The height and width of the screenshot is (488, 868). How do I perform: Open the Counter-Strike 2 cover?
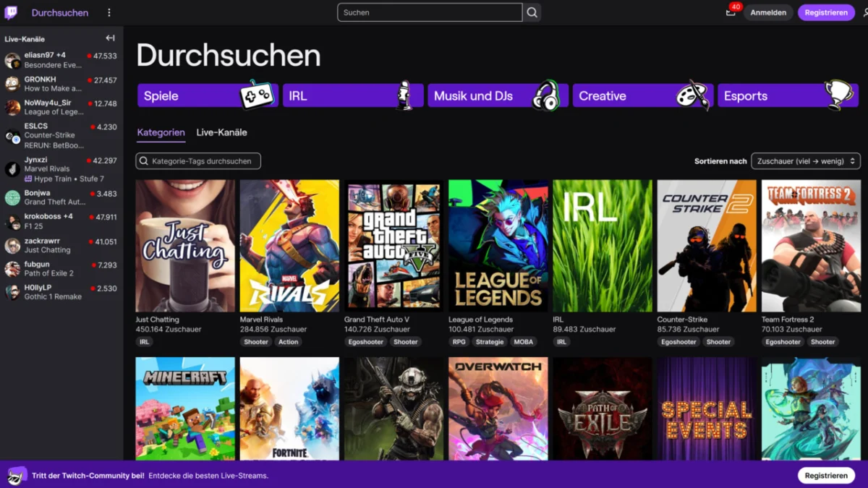(x=707, y=246)
